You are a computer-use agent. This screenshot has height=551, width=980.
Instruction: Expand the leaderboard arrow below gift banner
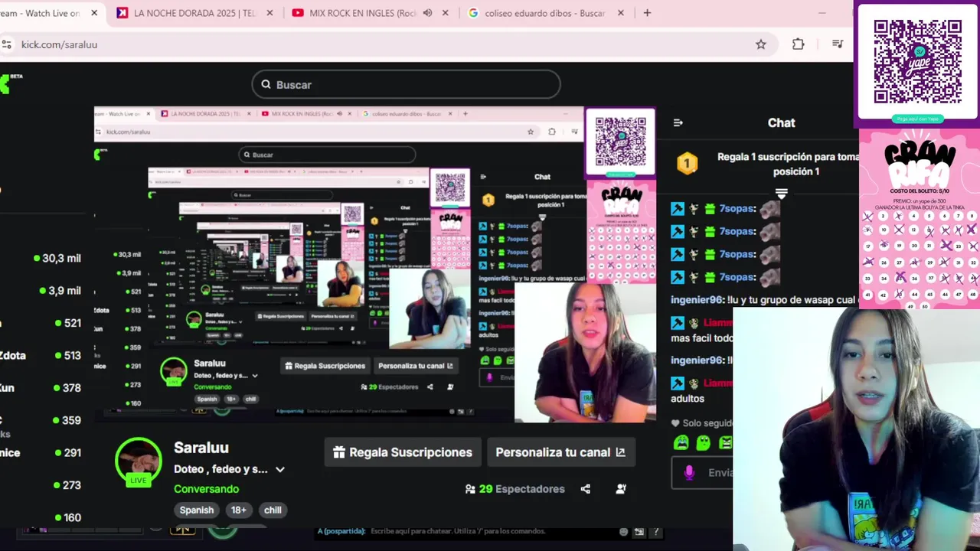pyautogui.click(x=781, y=193)
